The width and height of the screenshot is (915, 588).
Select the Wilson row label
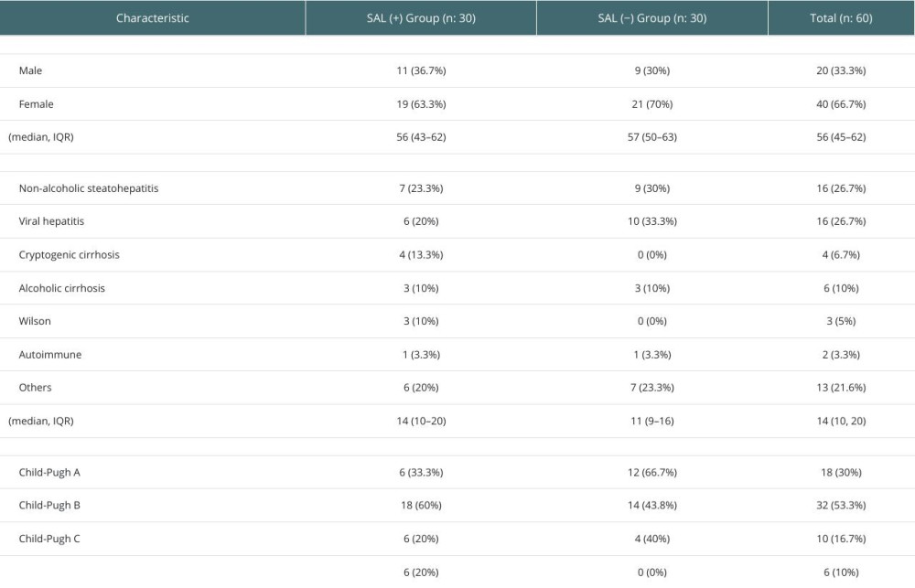35,321
